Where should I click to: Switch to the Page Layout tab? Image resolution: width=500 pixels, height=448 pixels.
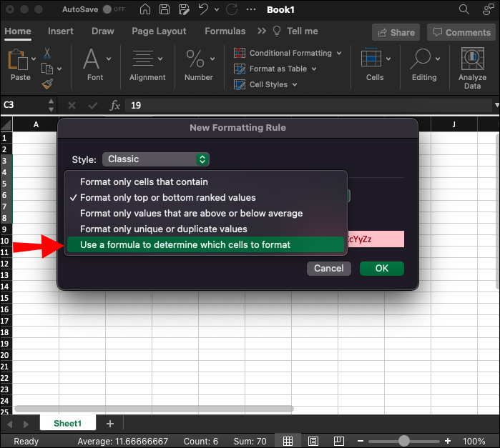pos(159,31)
